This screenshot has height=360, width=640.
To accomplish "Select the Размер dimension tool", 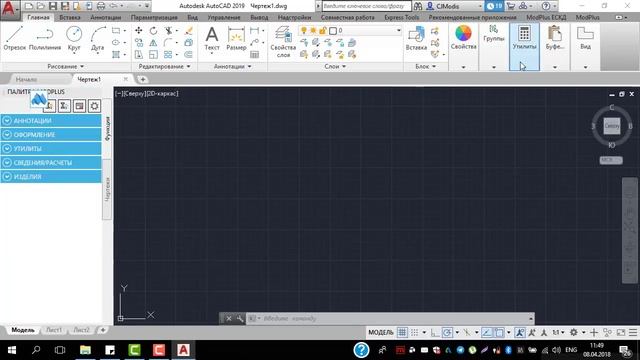I will [236, 38].
